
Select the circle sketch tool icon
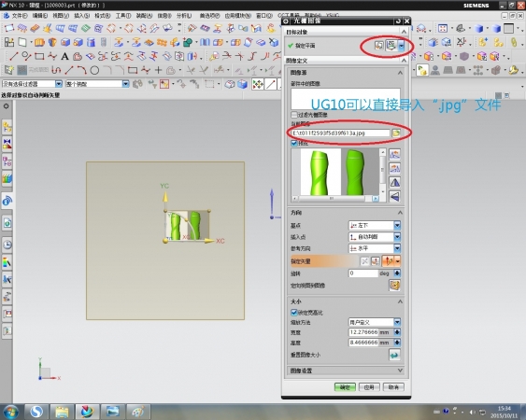tap(94, 70)
